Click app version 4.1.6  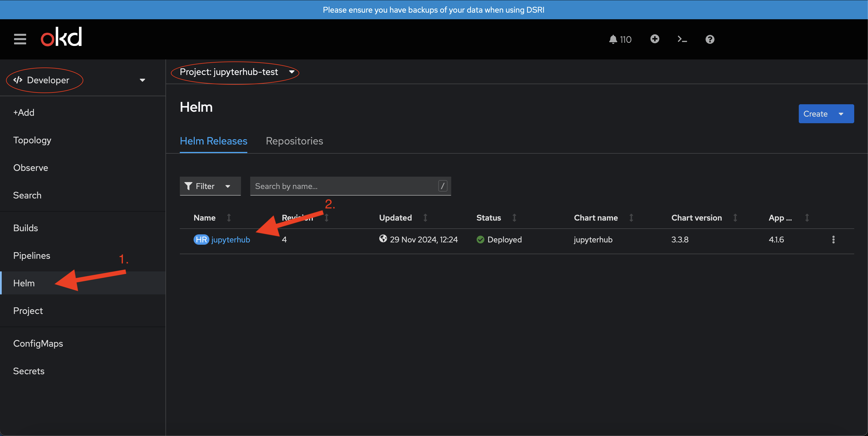[x=776, y=240]
